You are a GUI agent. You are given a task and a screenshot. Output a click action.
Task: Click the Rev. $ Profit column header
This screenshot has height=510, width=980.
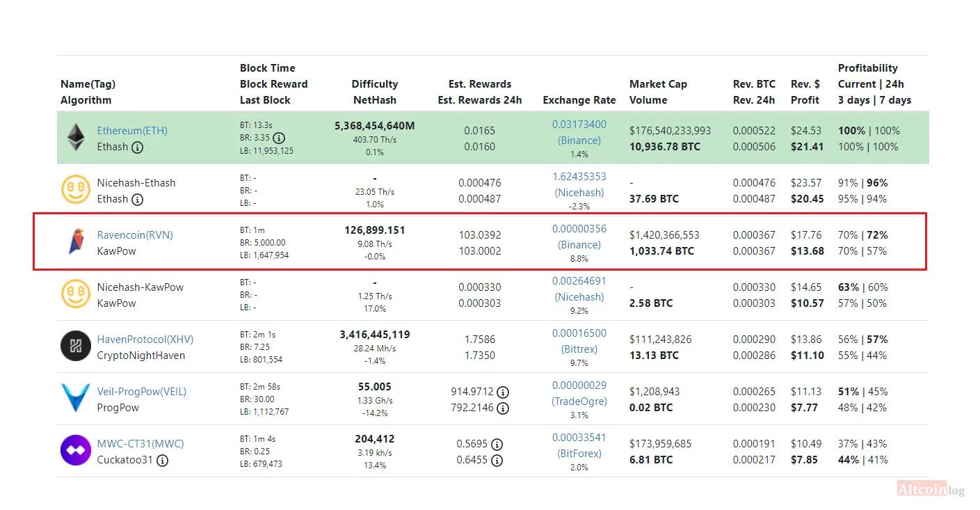(x=805, y=92)
